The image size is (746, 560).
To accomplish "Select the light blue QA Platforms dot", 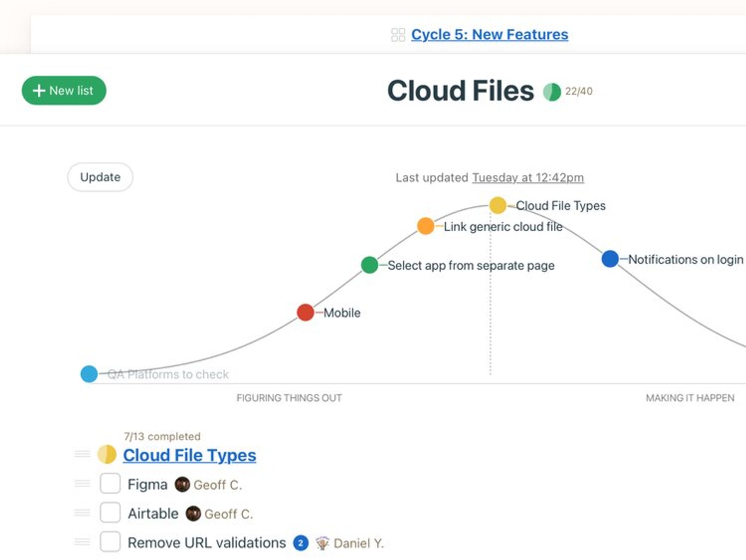I will [x=89, y=374].
